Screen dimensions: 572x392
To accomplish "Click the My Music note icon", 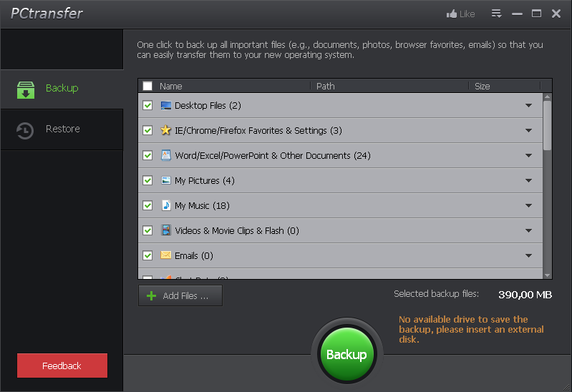I will [166, 205].
